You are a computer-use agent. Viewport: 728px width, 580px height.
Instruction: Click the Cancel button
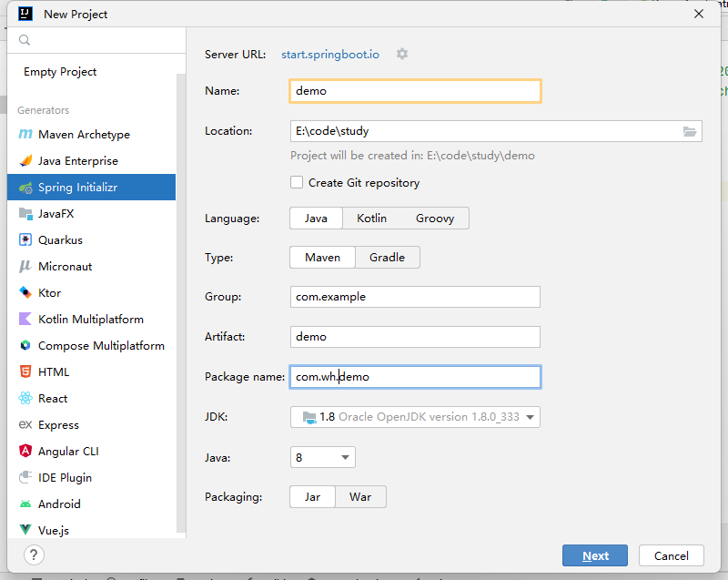point(672,555)
